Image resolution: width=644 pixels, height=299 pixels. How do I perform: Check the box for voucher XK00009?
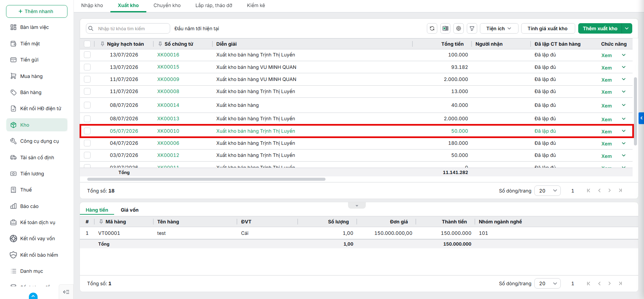pos(87,79)
